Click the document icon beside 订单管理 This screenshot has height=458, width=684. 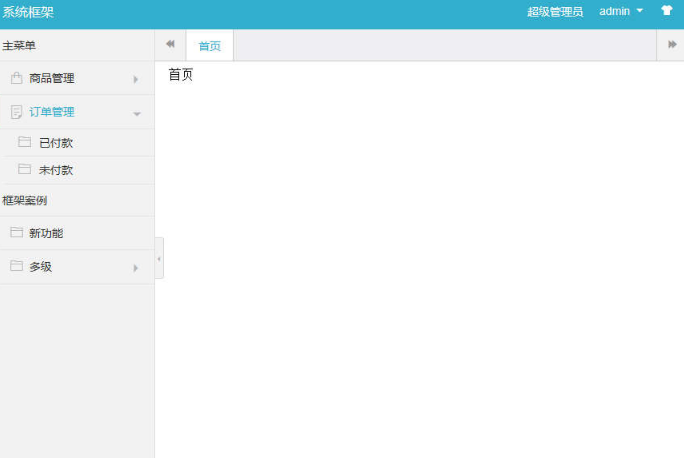click(x=16, y=112)
